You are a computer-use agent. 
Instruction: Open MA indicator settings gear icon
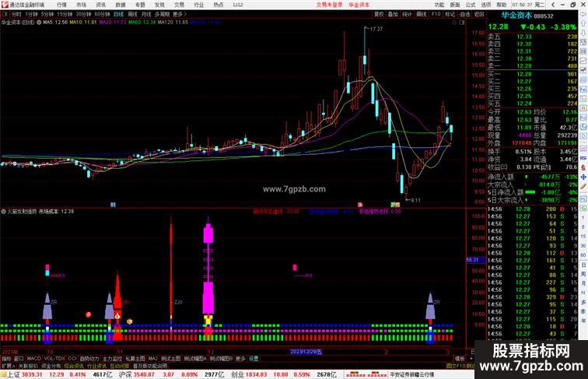[x=39, y=23]
